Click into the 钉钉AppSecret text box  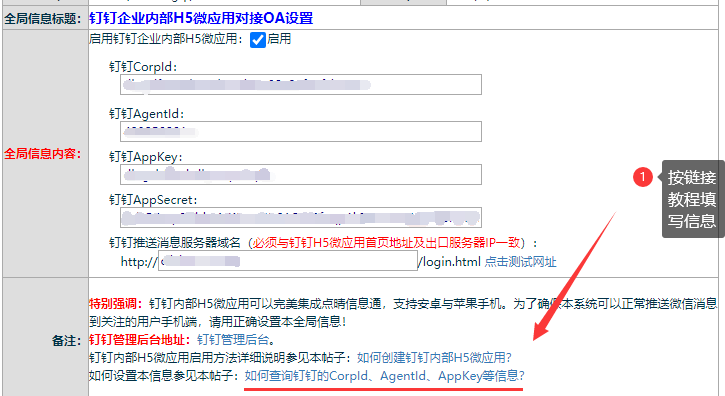click(x=301, y=217)
